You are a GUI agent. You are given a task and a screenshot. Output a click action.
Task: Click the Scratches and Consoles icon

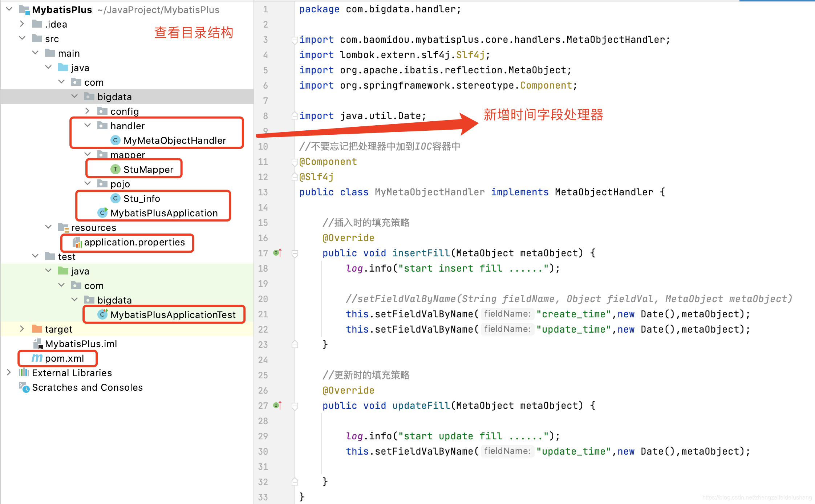pyautogui.click(x=24, y=387)
